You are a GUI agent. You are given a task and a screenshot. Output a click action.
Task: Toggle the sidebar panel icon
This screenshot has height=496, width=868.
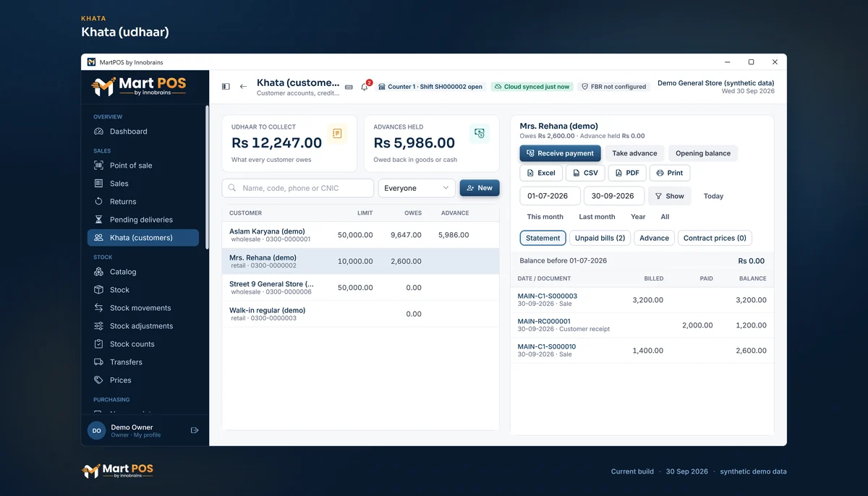pyautogui.click(x=226, y=87)
